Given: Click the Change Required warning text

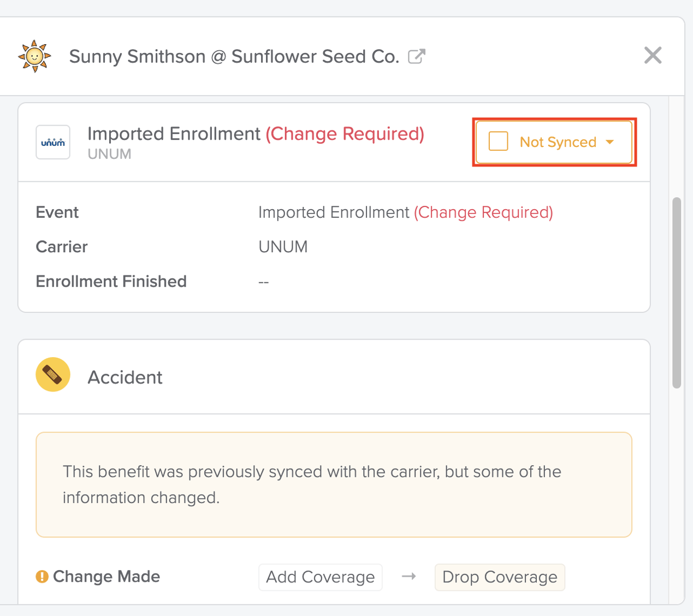Looking at the screenshot, I should (x=344, y=134).
